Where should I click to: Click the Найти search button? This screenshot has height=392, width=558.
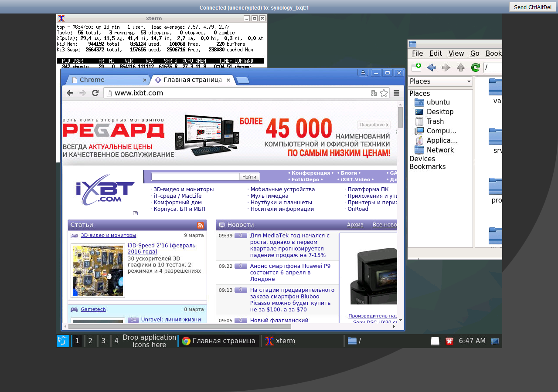(x=249, y=177)
